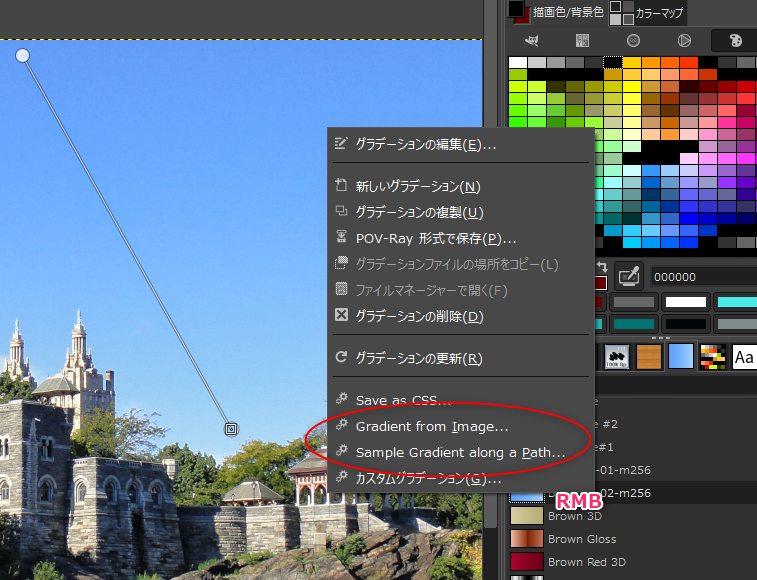Open the Palettes dock tab icon
The image size is (757, 580).
coord(712,356)
